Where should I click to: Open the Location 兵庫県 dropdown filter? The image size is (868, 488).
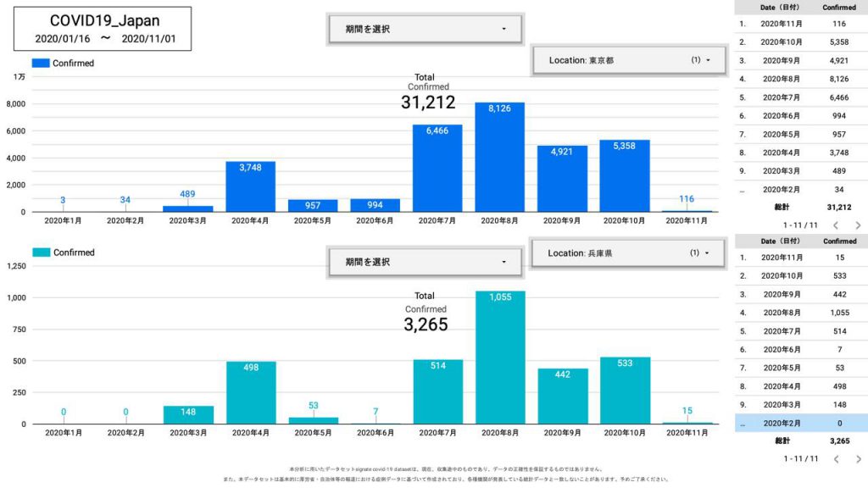pos(627,252)
